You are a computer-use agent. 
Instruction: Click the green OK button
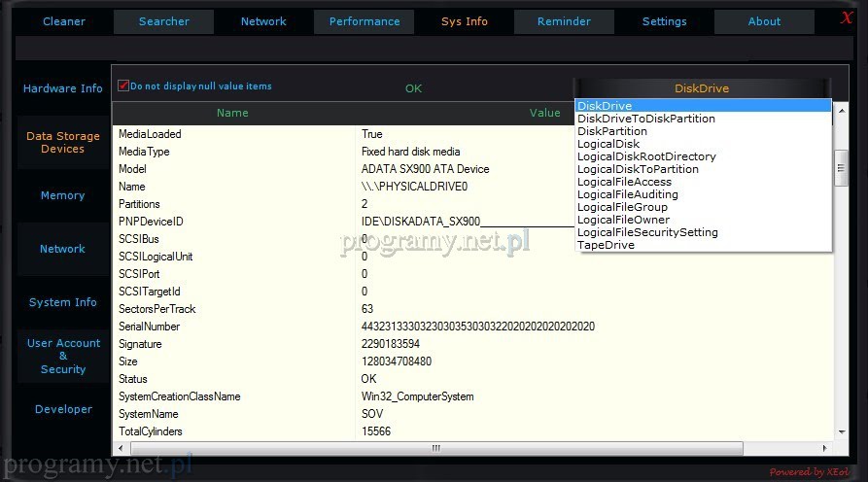pyautogui.click(x=413, y=88)
